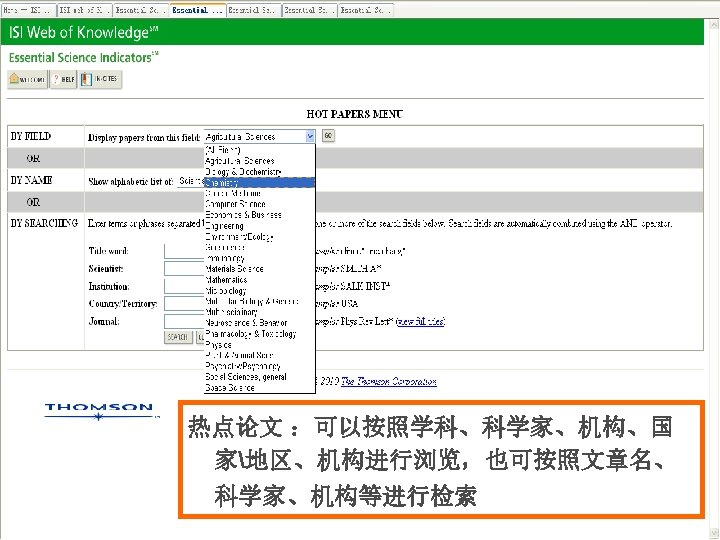The height and width of the screenshot is (540, 720).
Task: Choose 'Biology & Biochemistry' from the list
Action: (259, 172)
